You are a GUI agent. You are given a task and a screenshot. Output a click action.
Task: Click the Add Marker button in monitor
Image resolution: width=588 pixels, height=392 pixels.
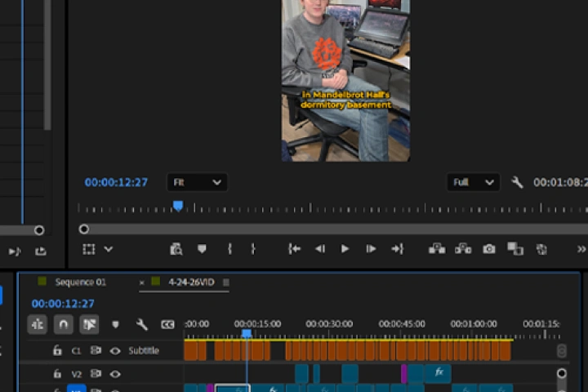click(x=202, y=249)
